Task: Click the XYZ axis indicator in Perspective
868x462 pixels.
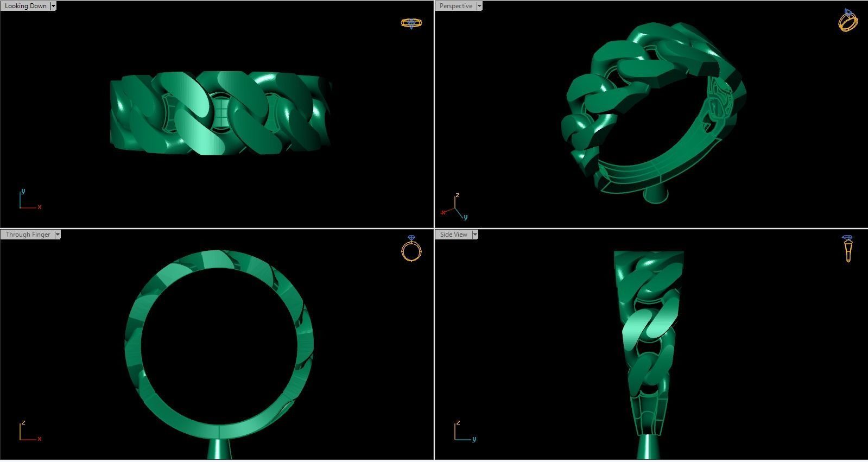Action: 454,207
